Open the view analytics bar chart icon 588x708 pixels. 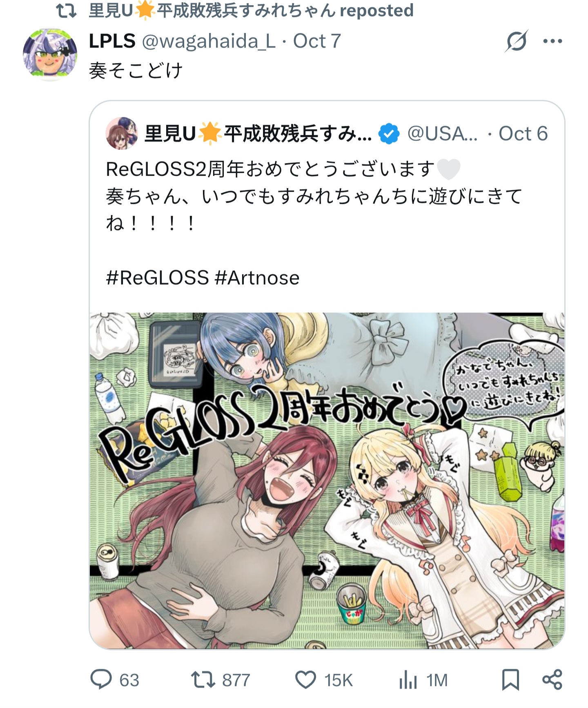point(408,680)
